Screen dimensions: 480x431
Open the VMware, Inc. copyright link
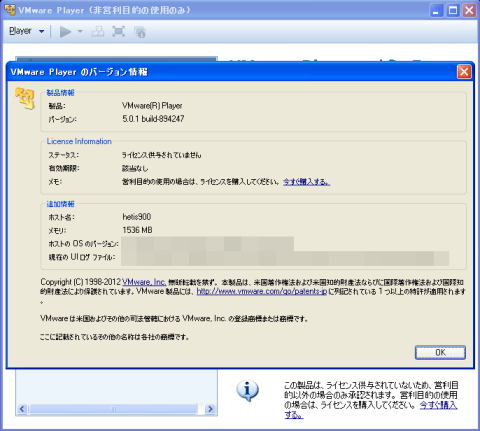point(144,282)
